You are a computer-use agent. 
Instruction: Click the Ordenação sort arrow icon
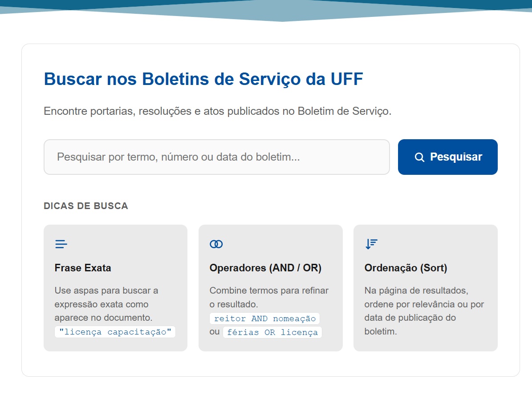371,244
